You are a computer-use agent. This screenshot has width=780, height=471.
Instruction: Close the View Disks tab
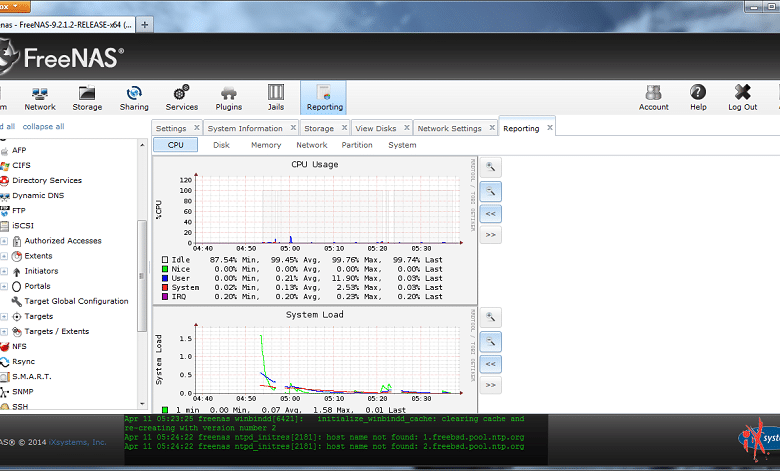406,128
